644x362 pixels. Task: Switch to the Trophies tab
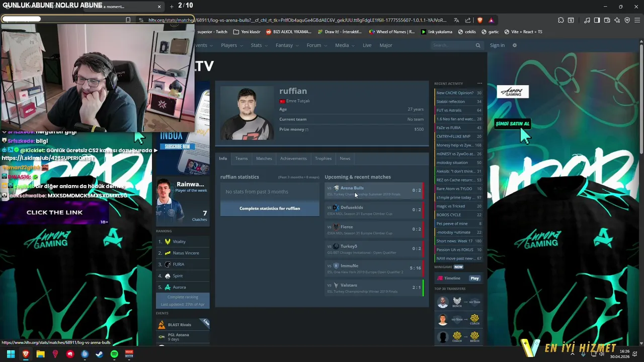[x=323, y=158]
